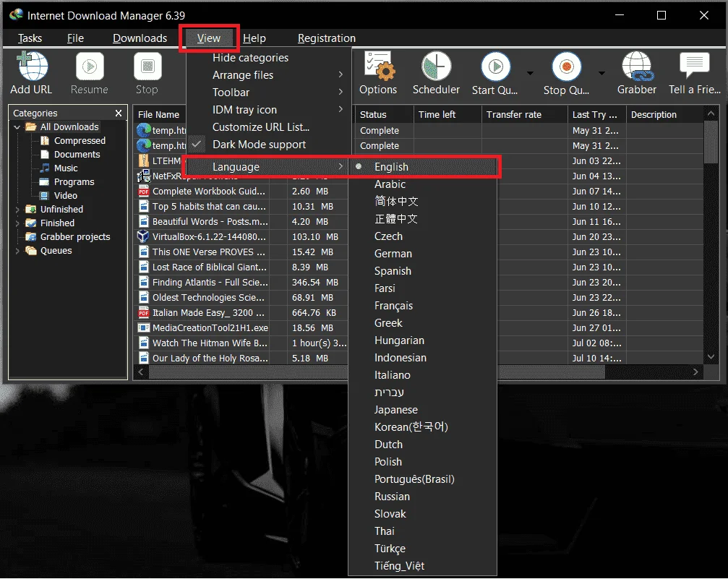Click the Start Queue toolbar icon
Image resolution: width=728 pixels, height=579 pixels.
(x=495, y=67)
